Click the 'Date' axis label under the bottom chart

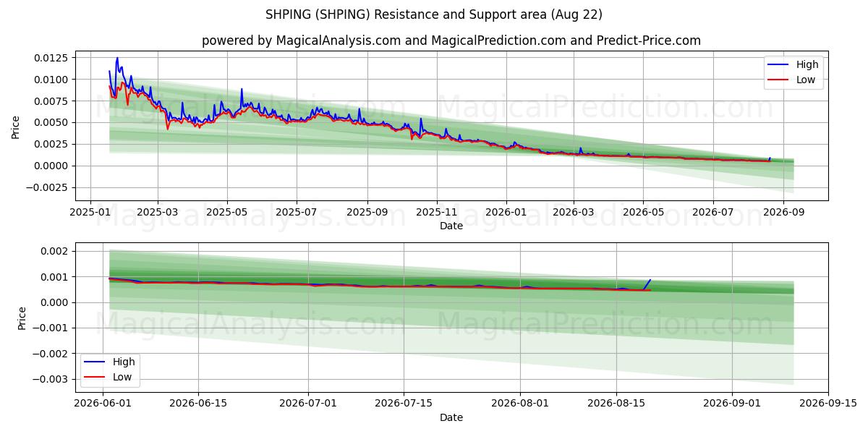[x=451, y=417]
